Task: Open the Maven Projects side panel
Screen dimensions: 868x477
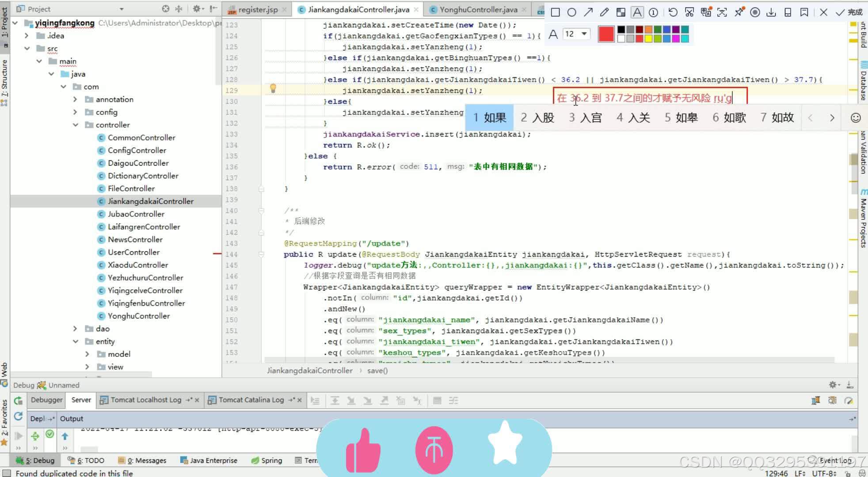Action: coord(863,218)
